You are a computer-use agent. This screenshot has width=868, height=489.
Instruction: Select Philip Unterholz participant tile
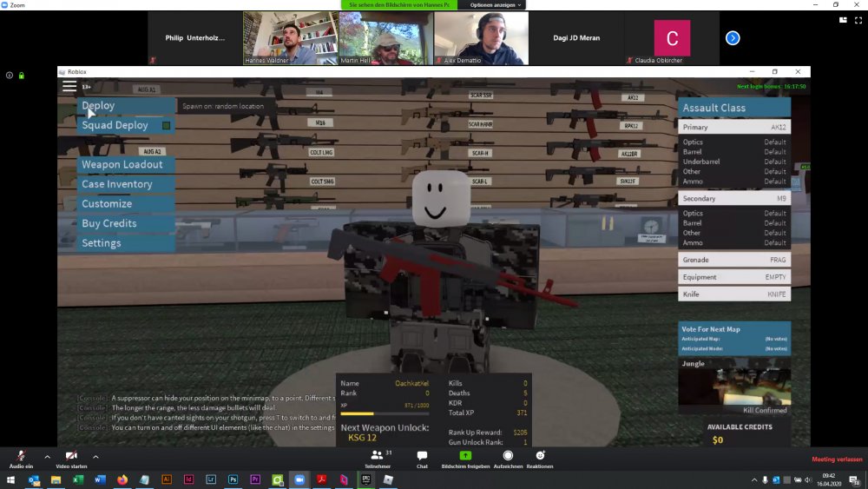tap(195, 38)
